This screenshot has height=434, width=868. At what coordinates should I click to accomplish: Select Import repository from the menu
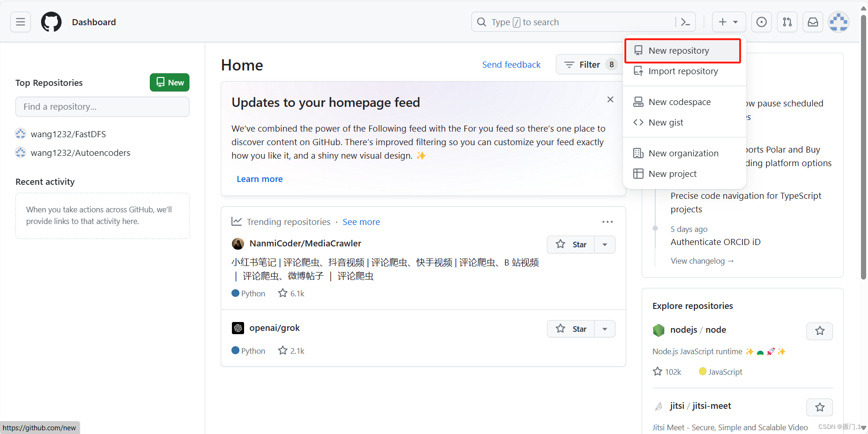[x=684, y=71]
